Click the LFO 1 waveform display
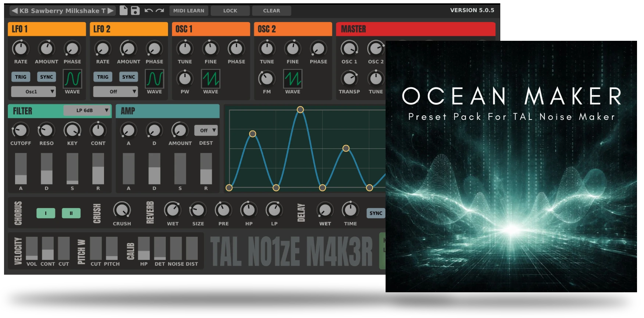The image size is (644, 318). point(72,79)
